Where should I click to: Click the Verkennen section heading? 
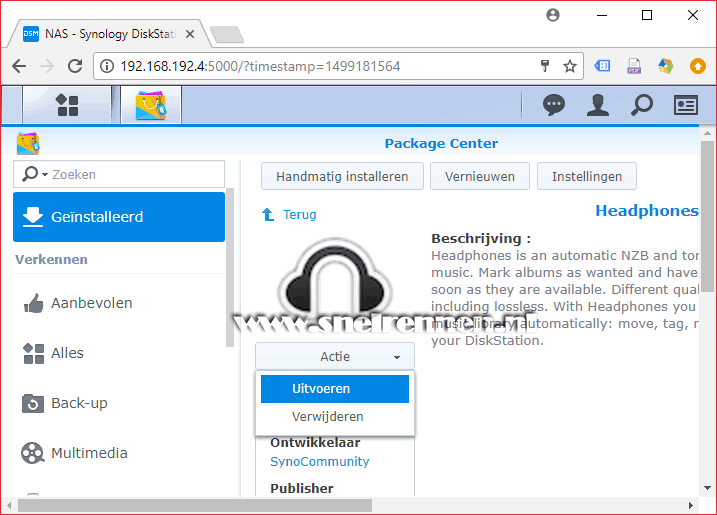tap(51, 259)
